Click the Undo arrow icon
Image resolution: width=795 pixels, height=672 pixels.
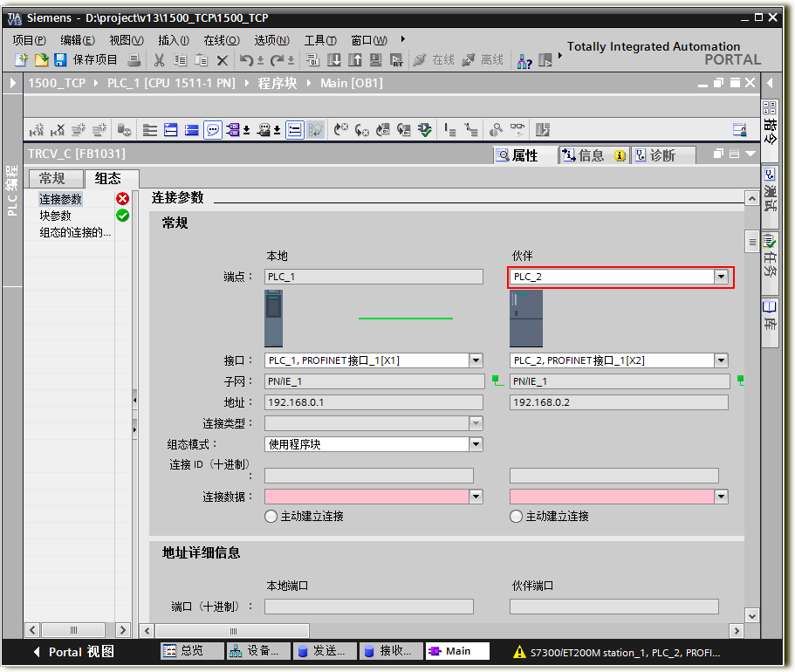click(x=247, y=60)
